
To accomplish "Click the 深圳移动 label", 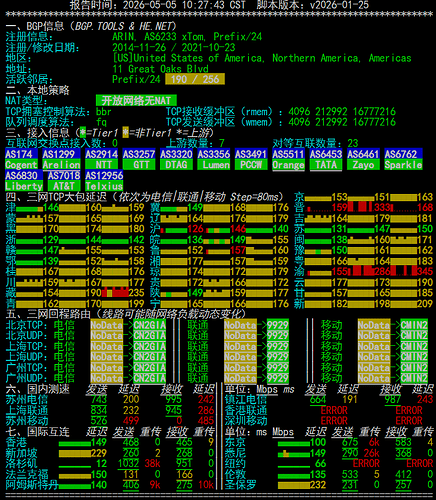I will 246,421.
